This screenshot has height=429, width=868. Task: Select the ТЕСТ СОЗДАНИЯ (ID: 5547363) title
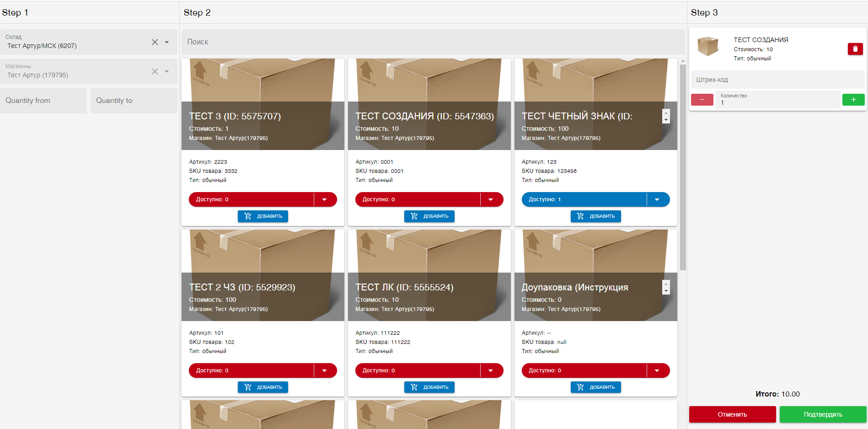pyautogui.click(x=425, y=116)
